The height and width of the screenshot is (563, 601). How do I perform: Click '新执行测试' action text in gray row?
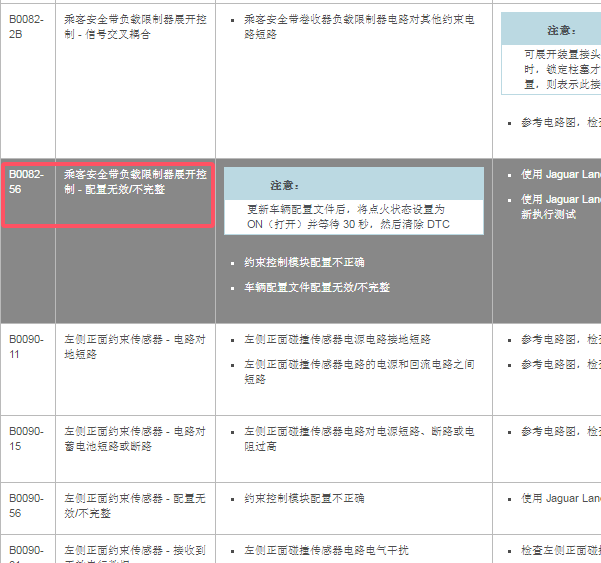pyautogui.click(x=548, y=214)
